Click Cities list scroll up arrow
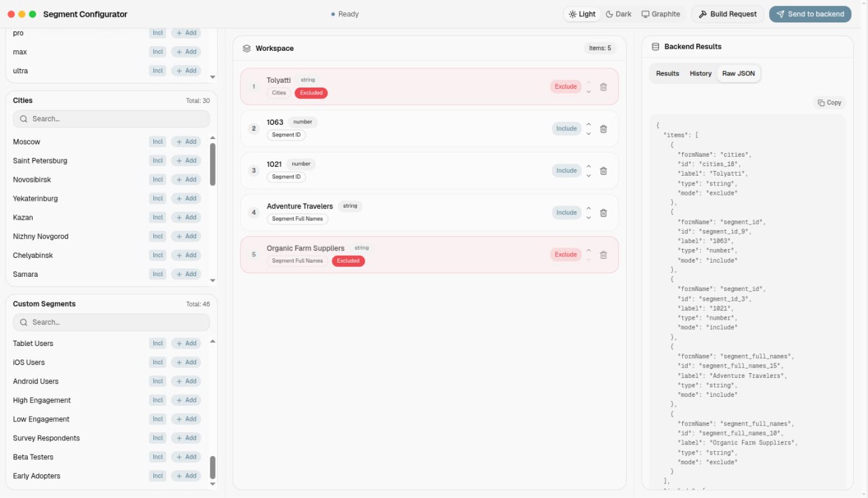 (212, 138)
